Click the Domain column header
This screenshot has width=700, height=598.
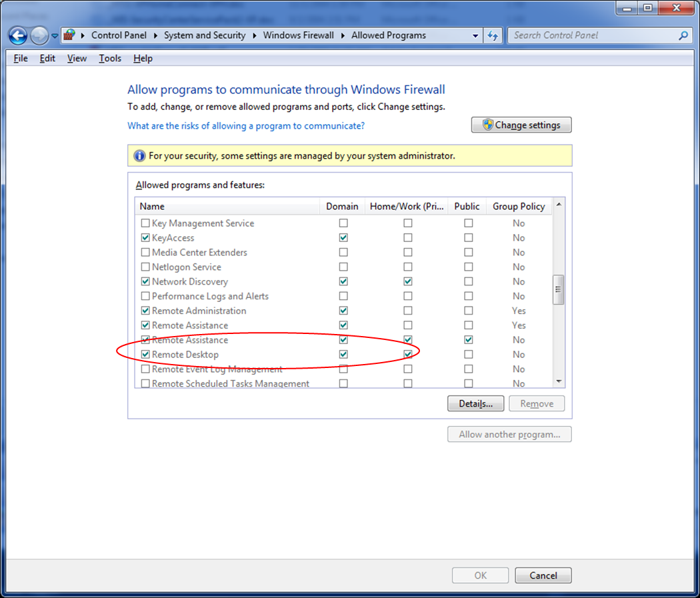coord(342,206)
